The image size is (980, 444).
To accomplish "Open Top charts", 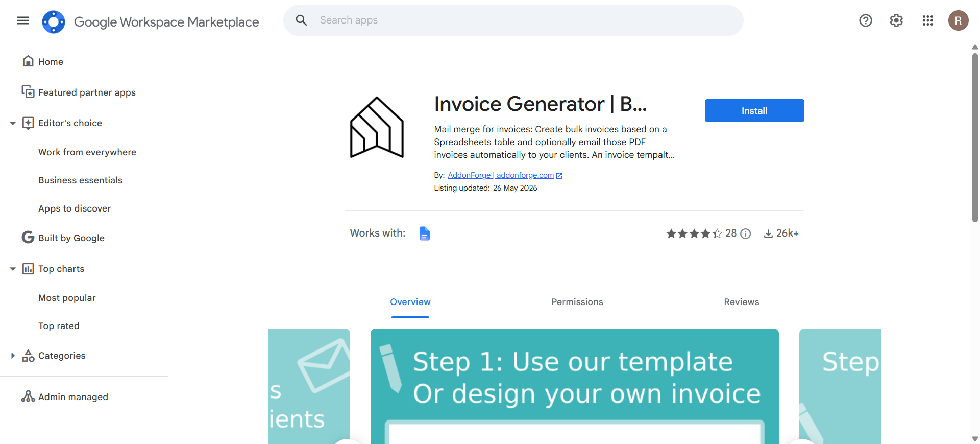I will (x=61, y=269).
